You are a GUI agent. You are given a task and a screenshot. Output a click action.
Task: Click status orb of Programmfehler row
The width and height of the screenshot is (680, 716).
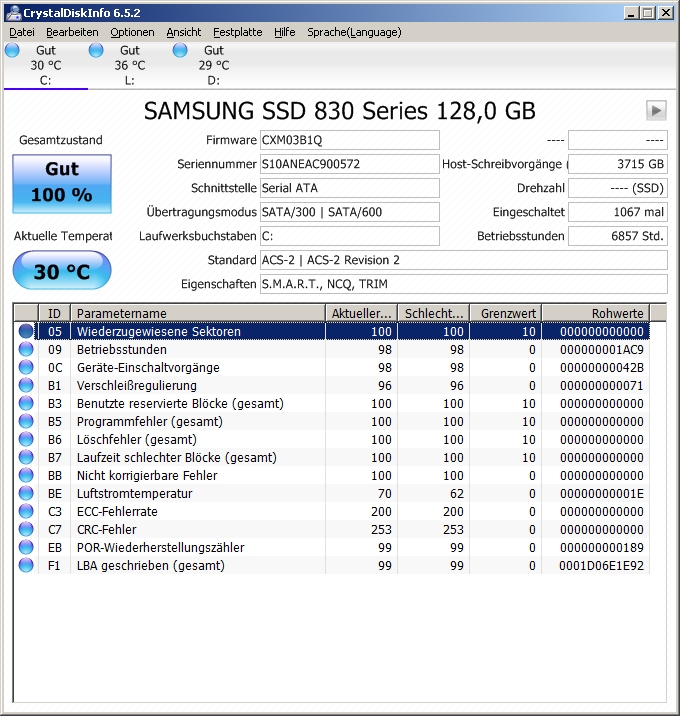click(x=26, y=421)
